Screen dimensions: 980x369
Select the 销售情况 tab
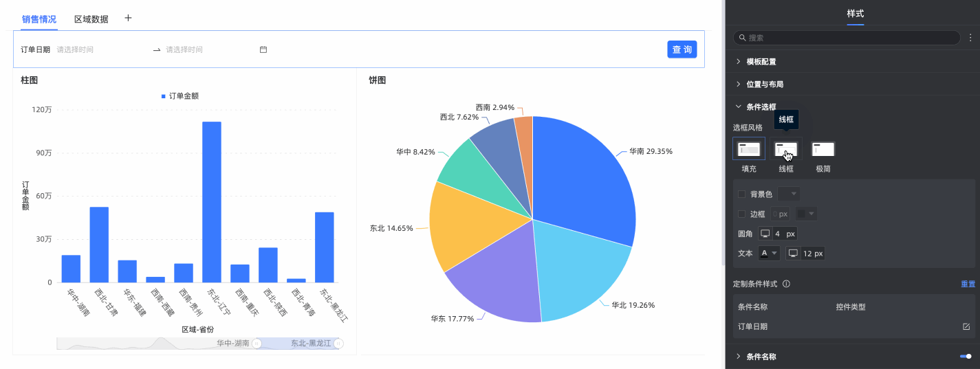click(39, 19)
